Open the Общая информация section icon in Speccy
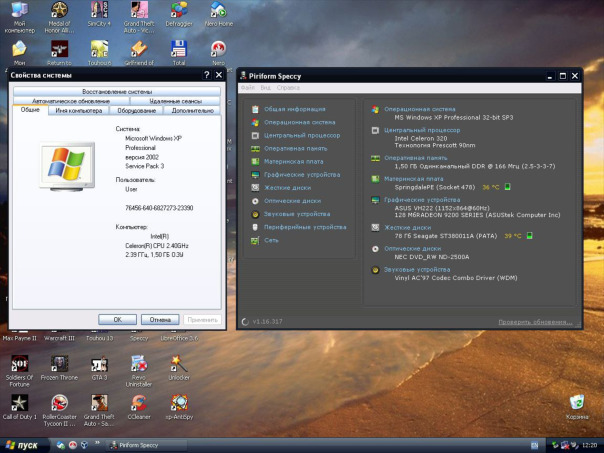The image size is (604, 453). [x=255, y=109]
